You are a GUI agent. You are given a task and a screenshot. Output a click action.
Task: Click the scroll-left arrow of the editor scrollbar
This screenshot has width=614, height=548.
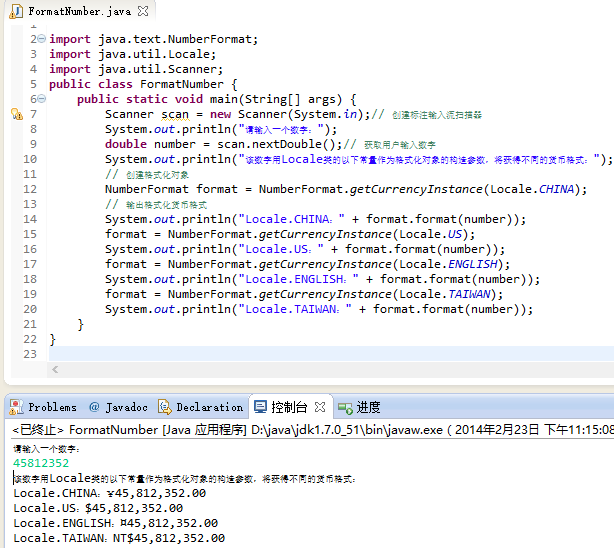tap(55, 369)
